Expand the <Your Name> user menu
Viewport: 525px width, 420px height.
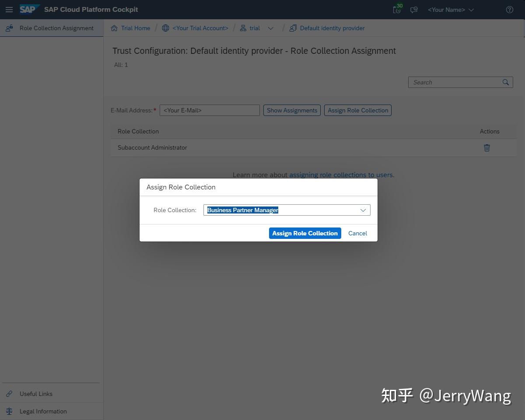pyautogui.click(x=451, y=10)
